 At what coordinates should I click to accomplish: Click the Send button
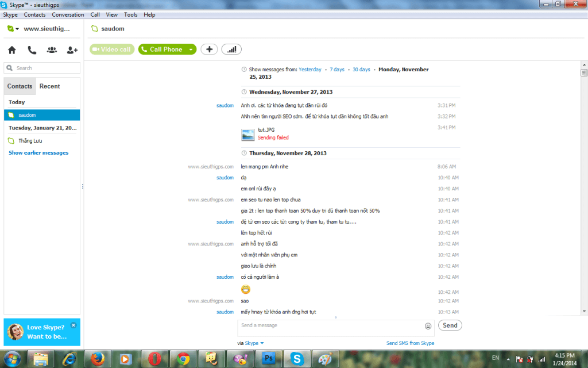point(450,325)
